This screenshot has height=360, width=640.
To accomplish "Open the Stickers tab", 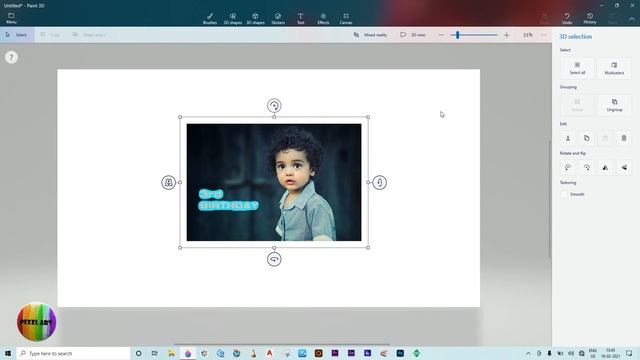I will [278, 18].
